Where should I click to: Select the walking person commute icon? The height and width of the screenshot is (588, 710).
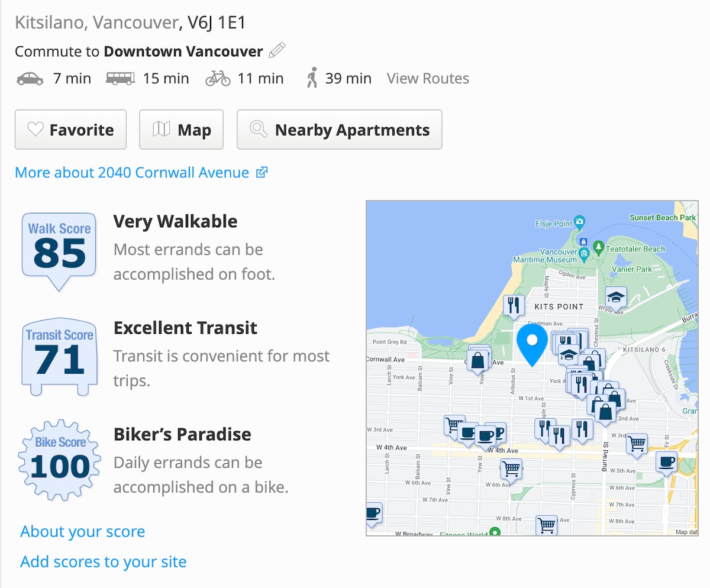[312, 78]
